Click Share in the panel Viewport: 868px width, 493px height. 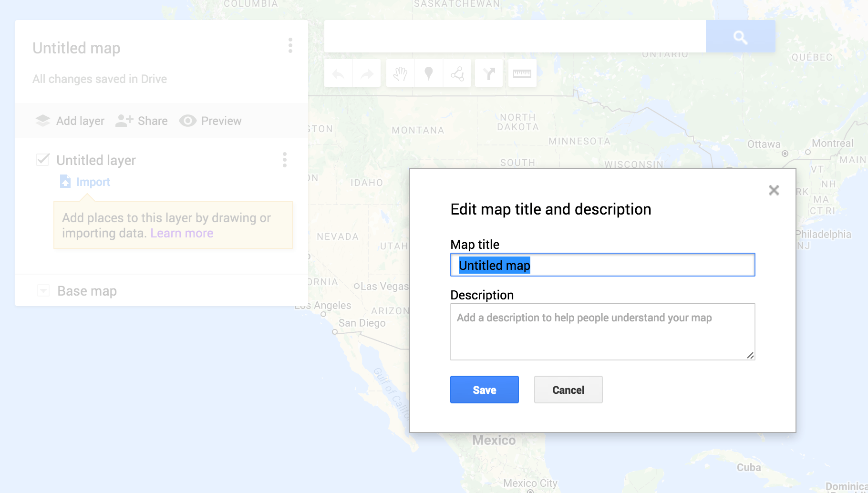tap(142, 121)
